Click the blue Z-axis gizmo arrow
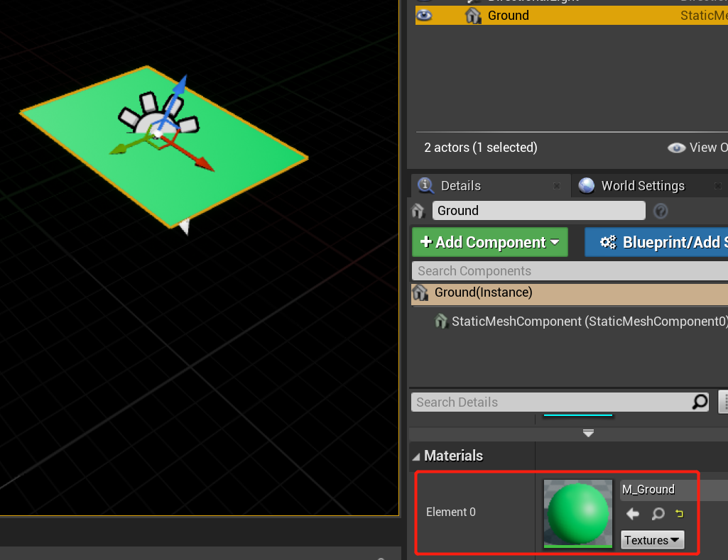Image resolution: width=728 pixels, height=560 pixels. (x=180, y=86)
